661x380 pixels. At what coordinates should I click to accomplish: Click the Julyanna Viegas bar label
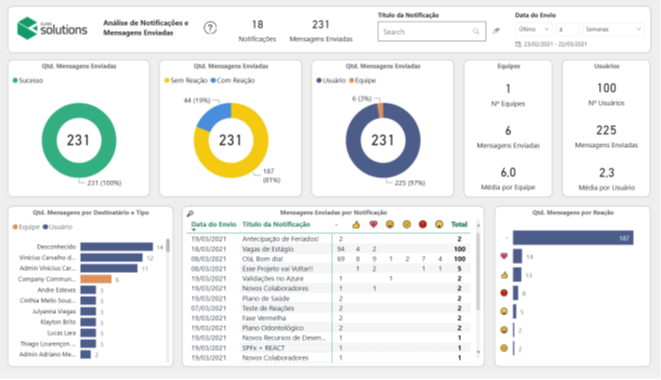54,311
